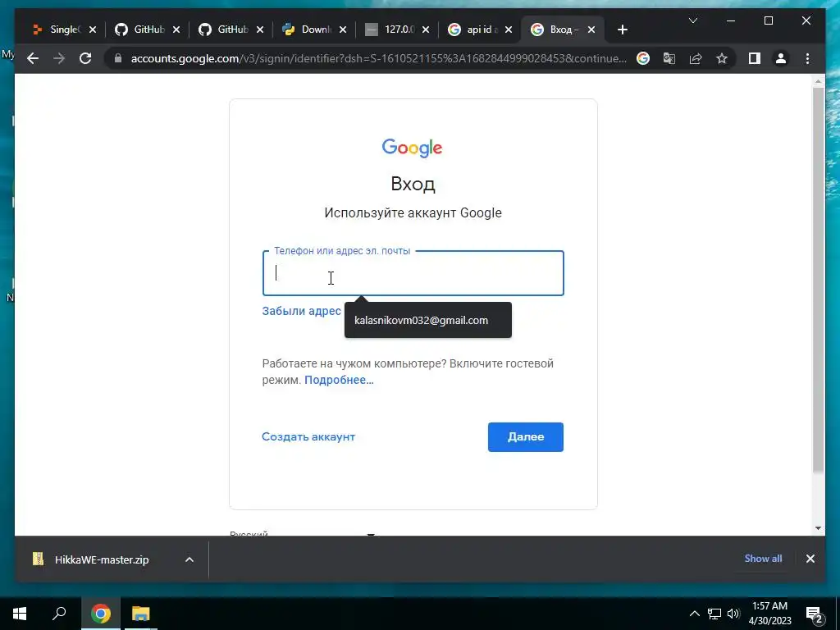Open File Explorer from the taskbar

point(141,613)
